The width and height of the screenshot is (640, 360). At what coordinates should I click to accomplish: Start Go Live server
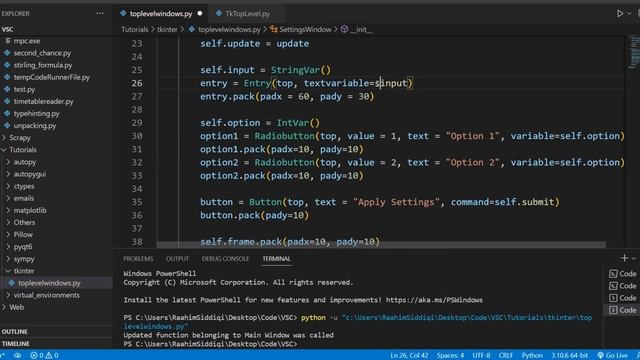point(612,356)
